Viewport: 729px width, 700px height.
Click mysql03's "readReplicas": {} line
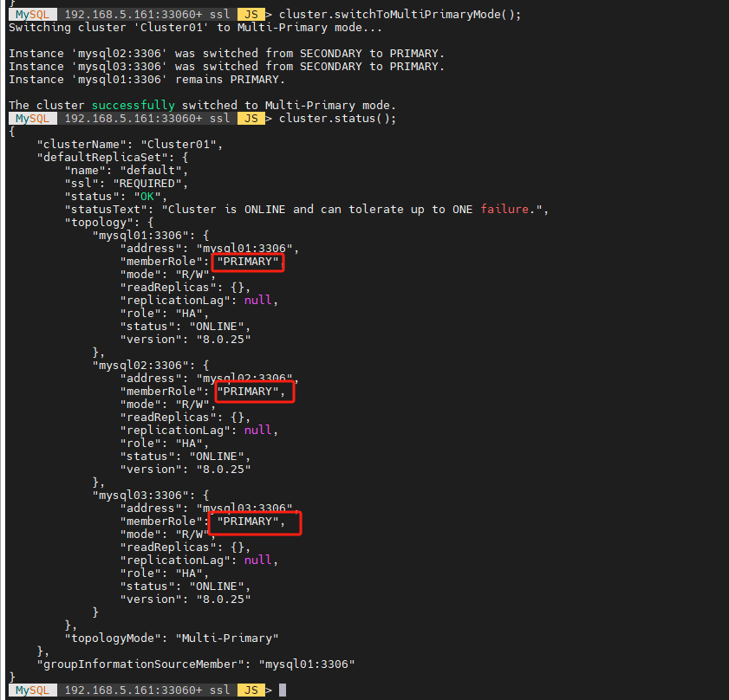[x=185, y=548]
